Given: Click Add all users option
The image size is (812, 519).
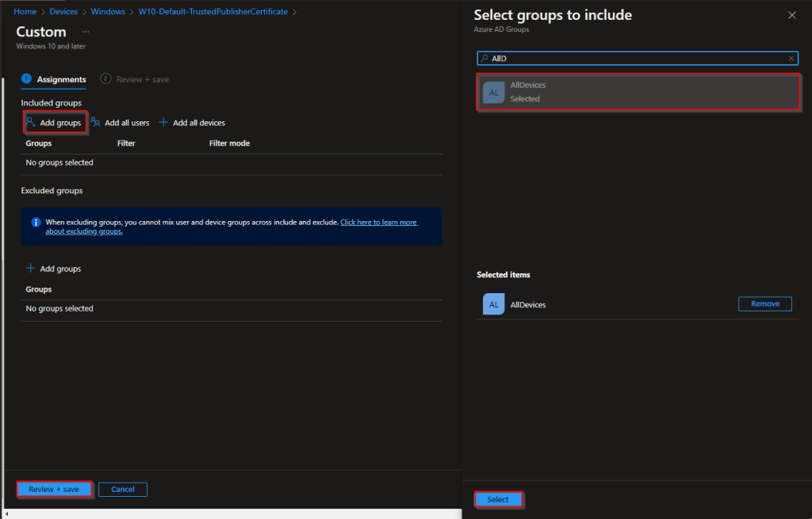Looking at the screenshot, I should tap(121, 123).
